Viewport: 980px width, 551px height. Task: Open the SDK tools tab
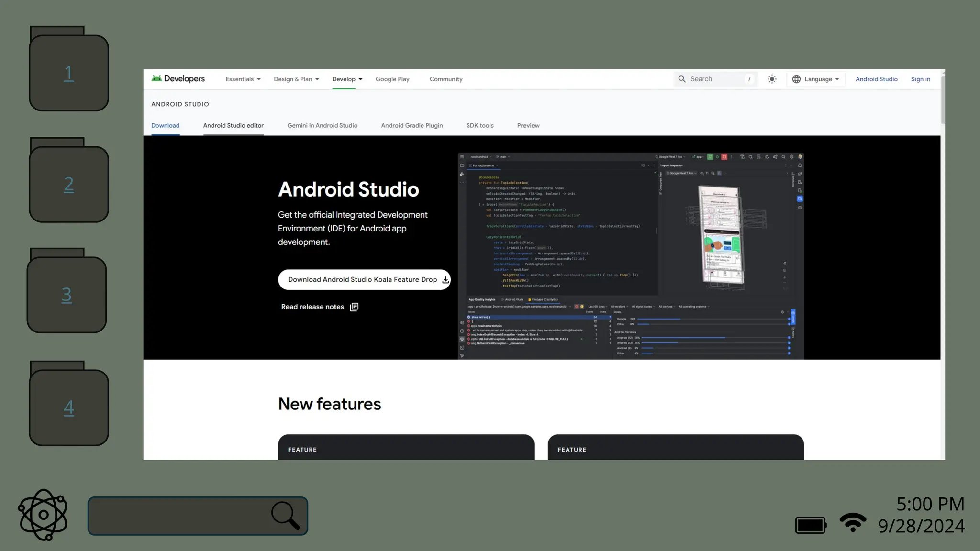tap(479, 126)
